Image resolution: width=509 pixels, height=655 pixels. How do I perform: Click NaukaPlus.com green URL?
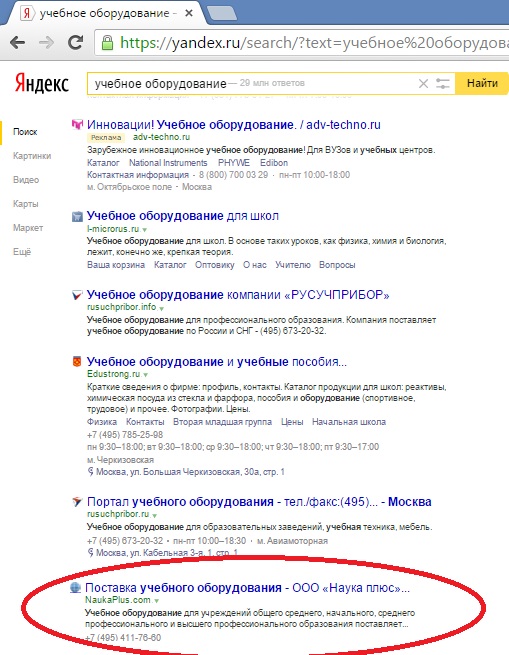point(118,600)
